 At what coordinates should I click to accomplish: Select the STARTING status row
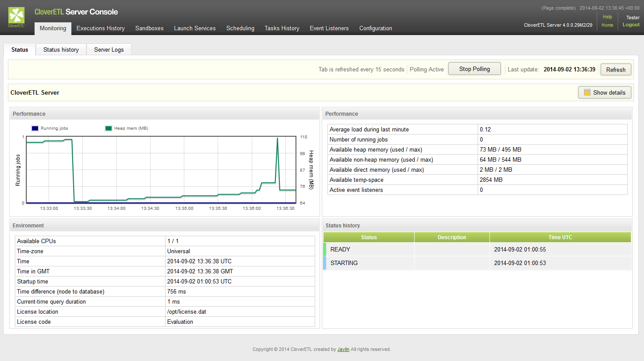coord(477,263)
